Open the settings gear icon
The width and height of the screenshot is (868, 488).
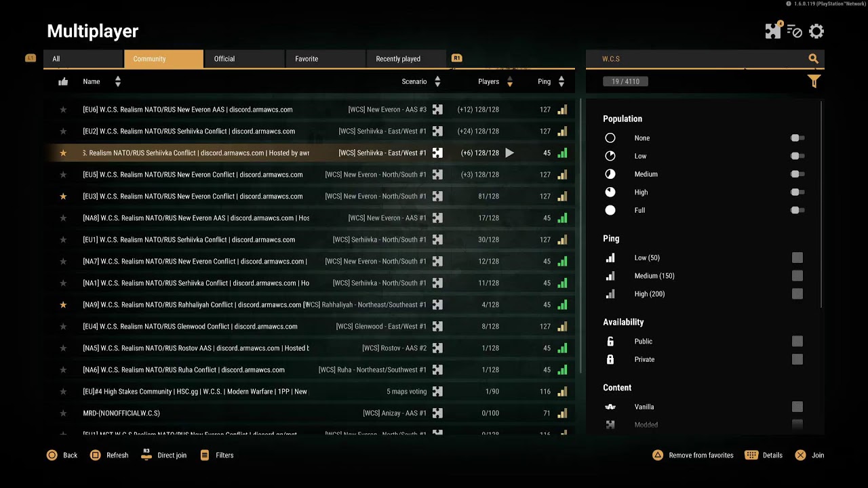pos(816,31)
